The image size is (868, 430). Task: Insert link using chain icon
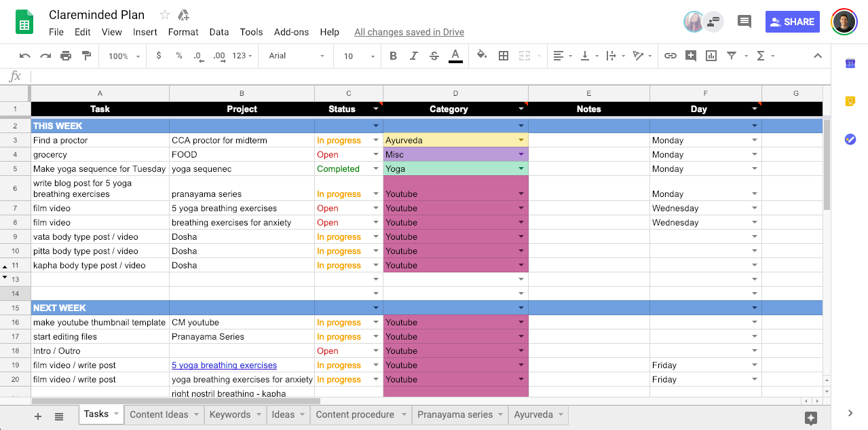coord(671,56)
